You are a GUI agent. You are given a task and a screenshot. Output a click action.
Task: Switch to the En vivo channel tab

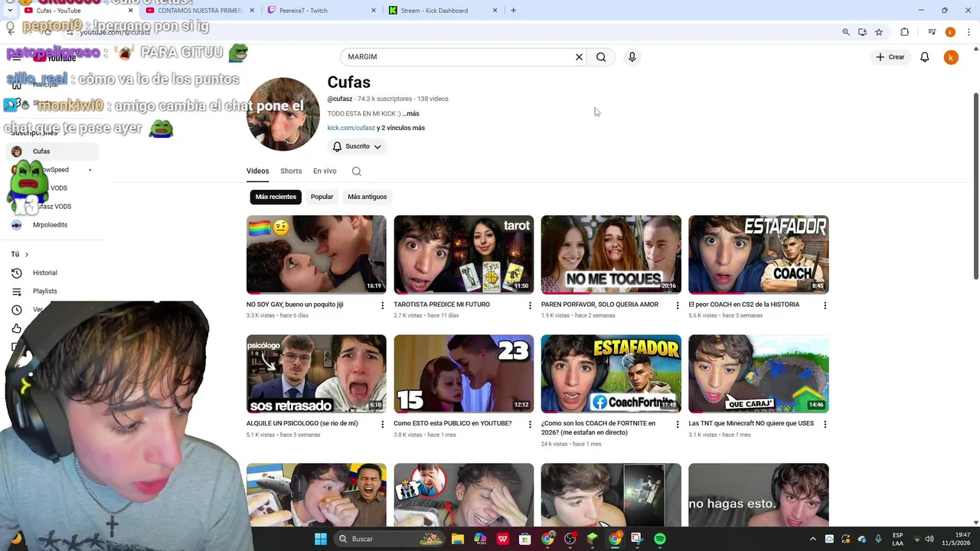(x=325, y=171)
